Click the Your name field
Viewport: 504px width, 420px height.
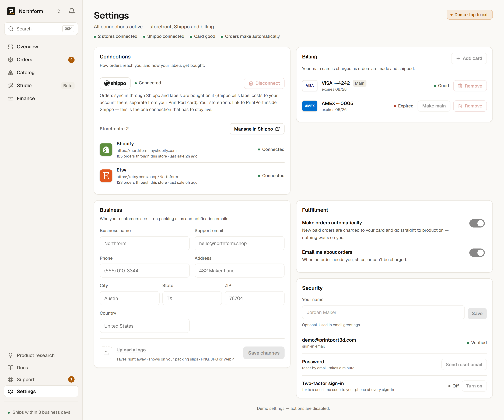(x=383, y=312)
